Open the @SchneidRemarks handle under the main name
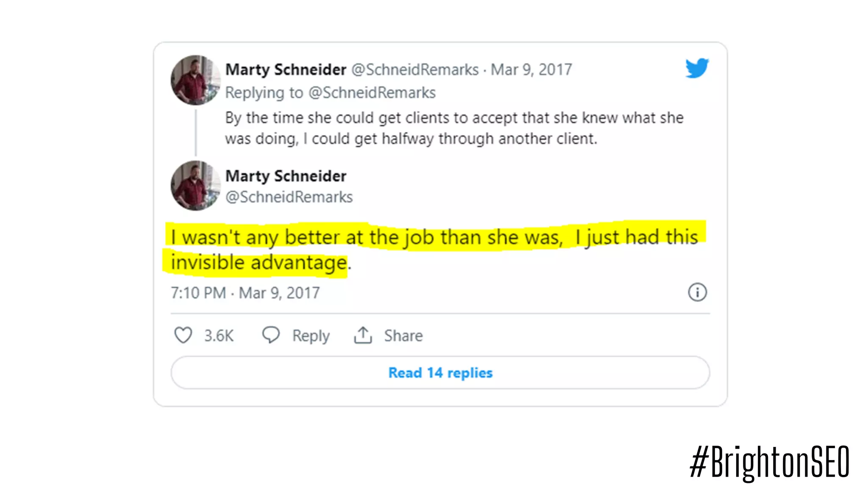Screen dimensions: 868x488 click(x=289, y=197)
